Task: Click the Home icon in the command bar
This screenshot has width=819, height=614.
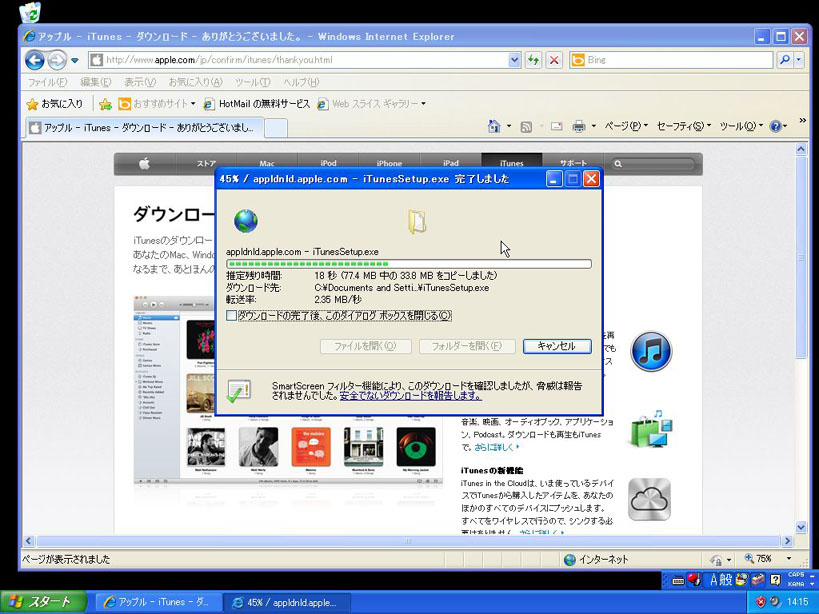Action: (x=494, y=126)
